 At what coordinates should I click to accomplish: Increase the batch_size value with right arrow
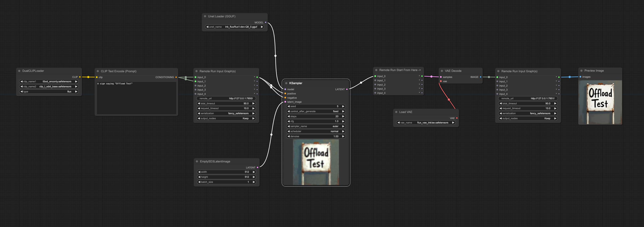pos(254,182)
